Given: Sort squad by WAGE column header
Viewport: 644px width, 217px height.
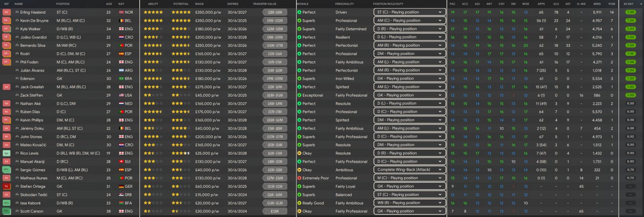Looking at the screenshot, I should 199,4.
